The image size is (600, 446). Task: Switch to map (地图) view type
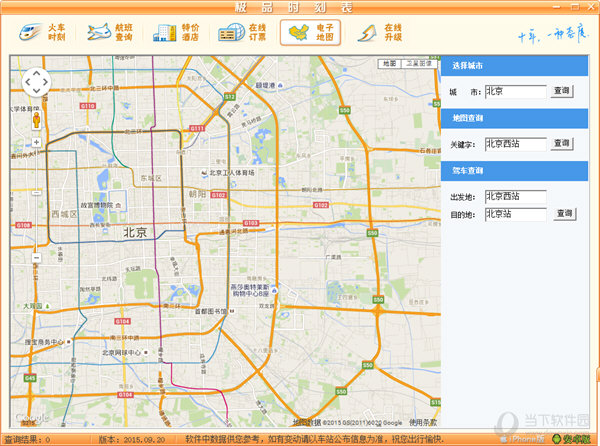click(x=389, y=63)
